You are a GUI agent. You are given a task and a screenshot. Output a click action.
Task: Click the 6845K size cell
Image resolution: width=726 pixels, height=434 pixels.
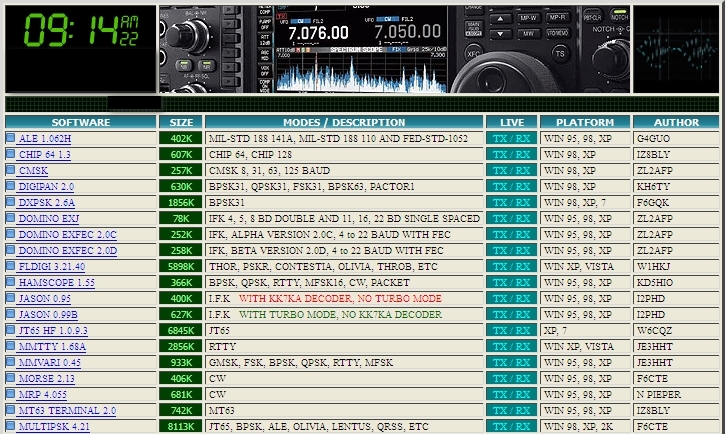tap(181, 330)
